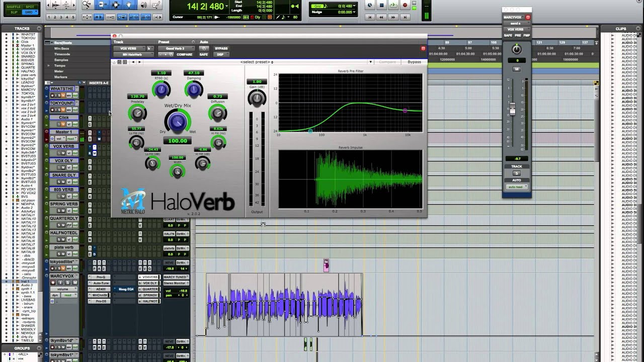Click the Go to End transport button

tap(405, 17)
